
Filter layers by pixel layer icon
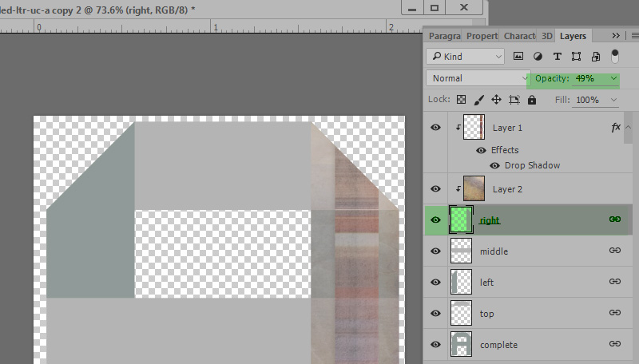pos(518,56)
